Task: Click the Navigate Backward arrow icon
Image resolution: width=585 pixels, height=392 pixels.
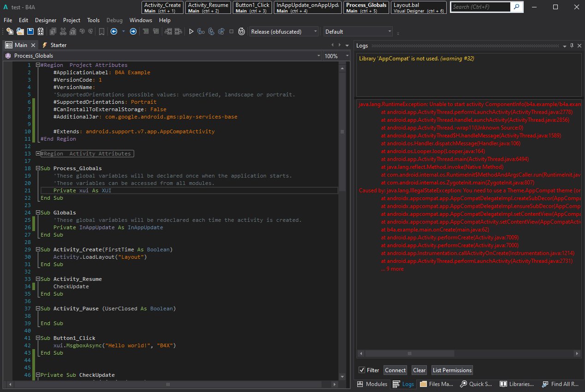Action: point(113,31)
